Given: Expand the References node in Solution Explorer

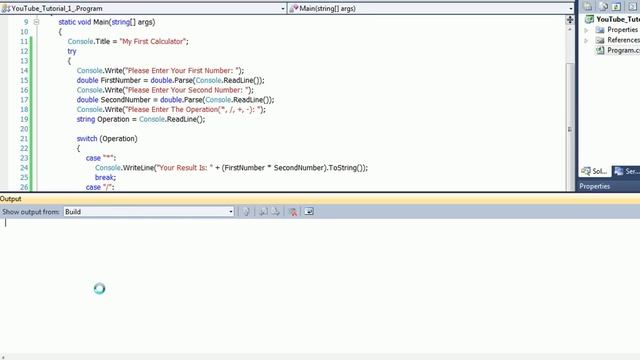Looking at the screenshot, I should [x=587, y=40].
